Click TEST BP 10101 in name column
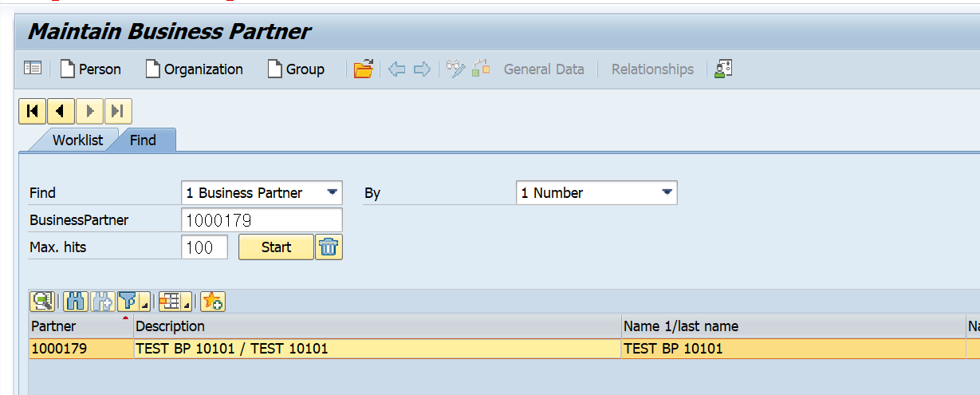 coord(793,349)
